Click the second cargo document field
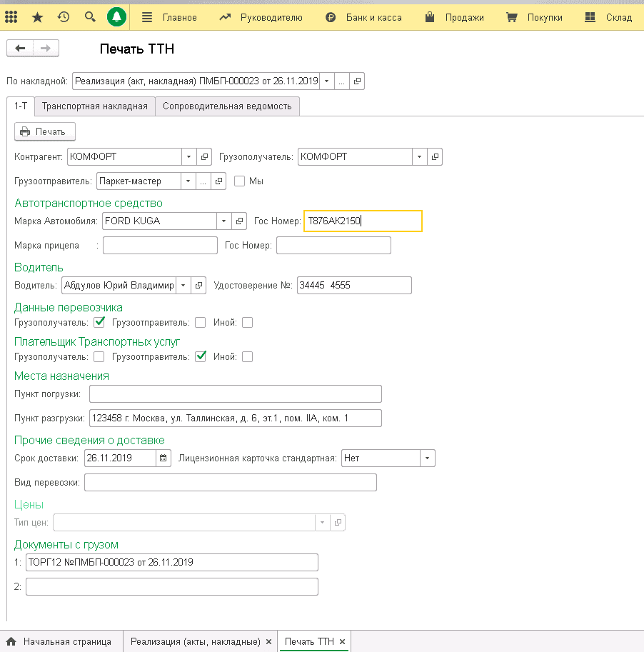This screenshot has width=644, height=652. 171,587
